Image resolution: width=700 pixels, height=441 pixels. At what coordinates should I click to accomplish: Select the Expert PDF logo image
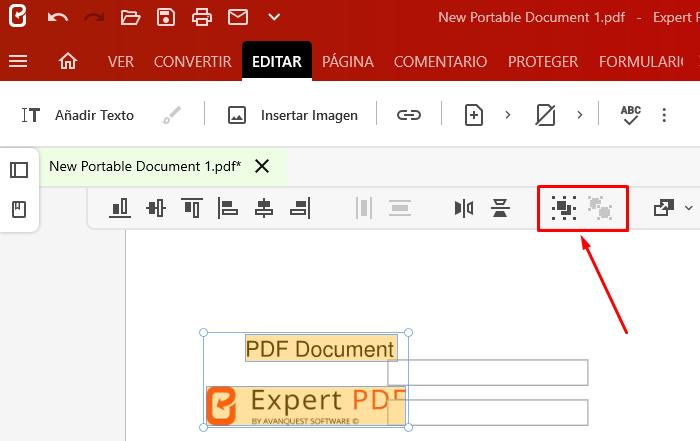coord(306,406)
